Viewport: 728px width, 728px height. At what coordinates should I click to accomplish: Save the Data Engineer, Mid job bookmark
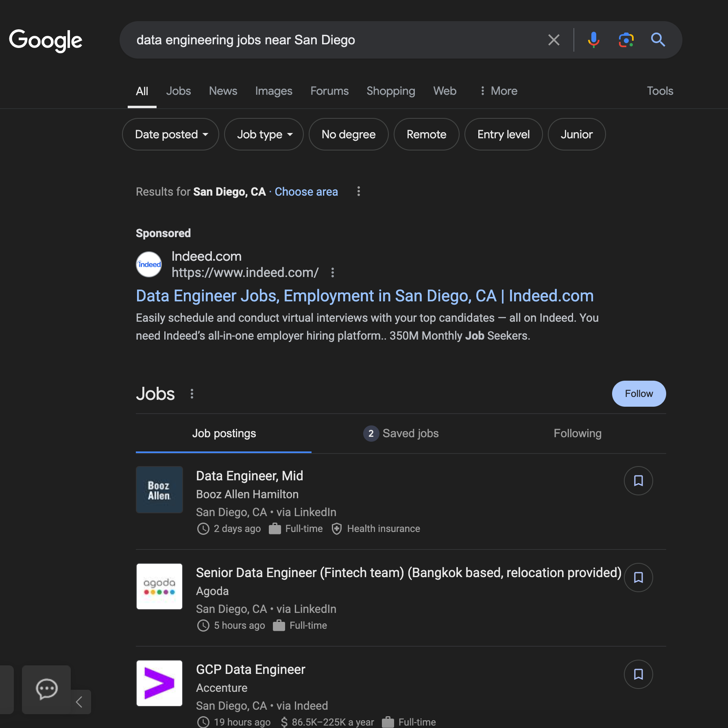pyautogui.click(x=638, y=481)
